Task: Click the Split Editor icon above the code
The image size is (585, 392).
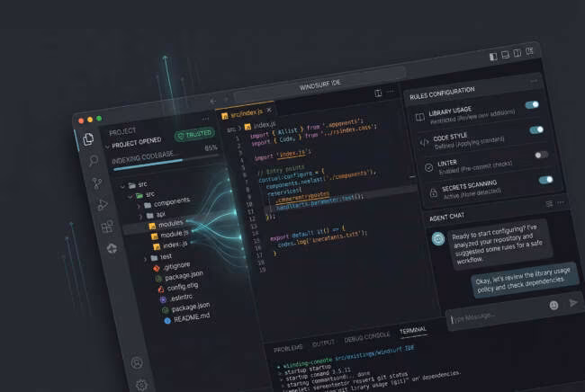Action: [x=378, y=93]
